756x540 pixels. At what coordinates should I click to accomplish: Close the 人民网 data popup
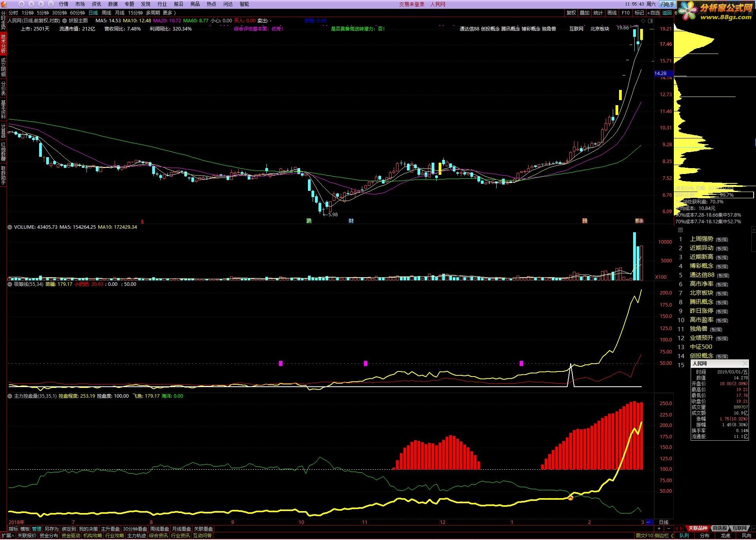(745, 364)
